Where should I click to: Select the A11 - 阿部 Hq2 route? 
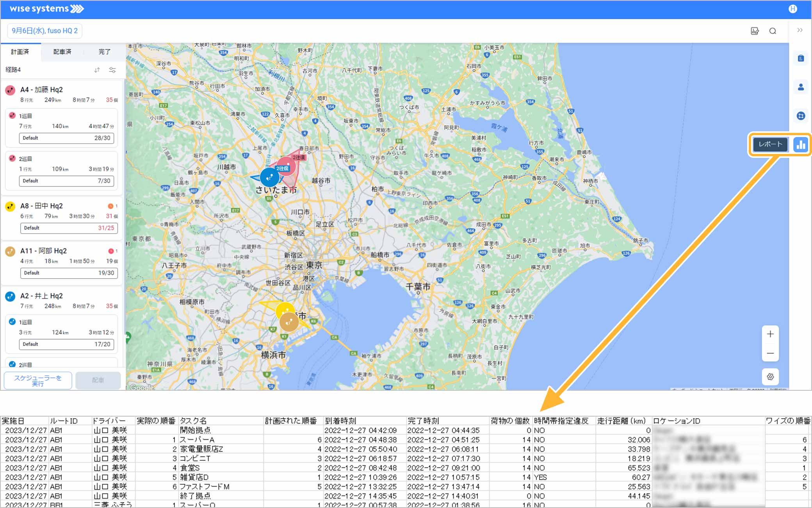(43, 251)
